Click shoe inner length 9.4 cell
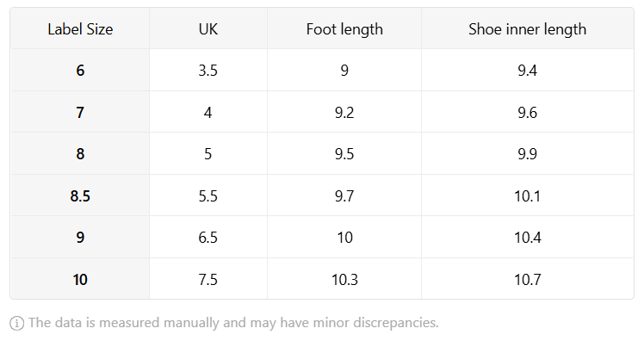Screen dimensions: 644x347 point(528,71)
